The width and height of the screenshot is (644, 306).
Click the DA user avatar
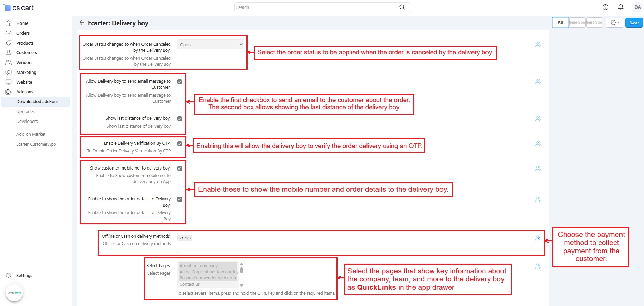tap(637, 7)
